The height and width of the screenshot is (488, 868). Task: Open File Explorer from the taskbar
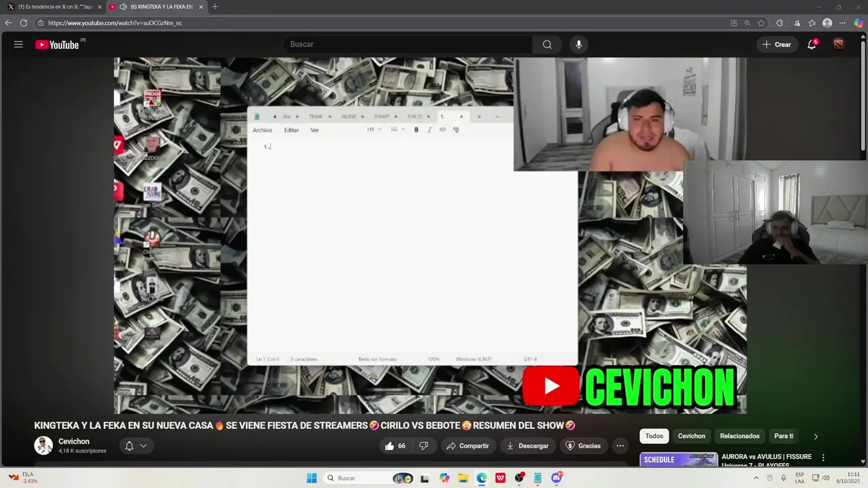point(462,478)
